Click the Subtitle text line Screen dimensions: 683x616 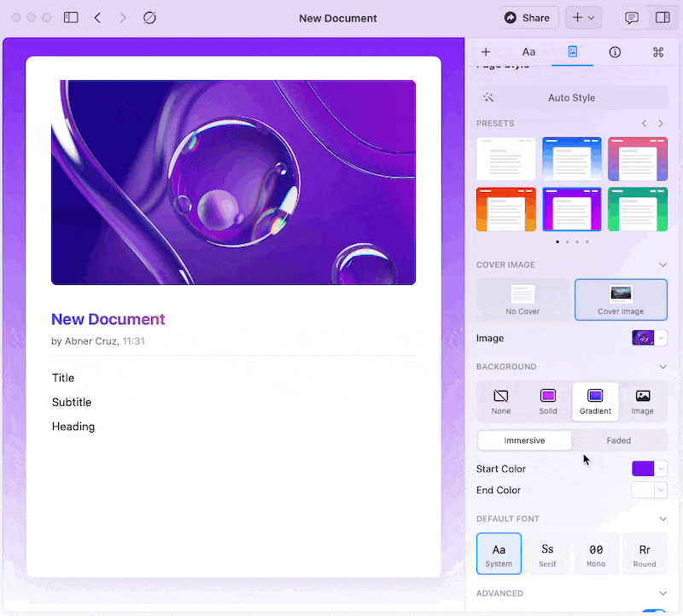pos(72,402)
